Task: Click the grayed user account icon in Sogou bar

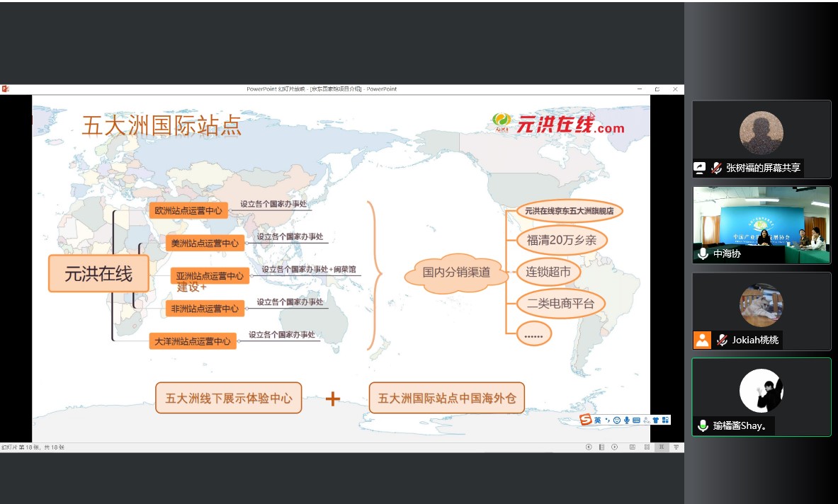Action: click(647, 420)
